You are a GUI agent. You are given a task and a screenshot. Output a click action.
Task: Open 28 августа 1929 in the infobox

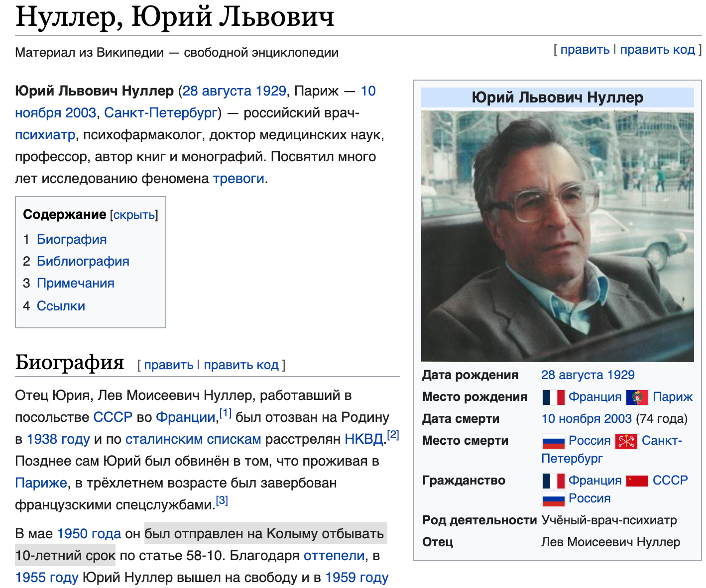click(x=588, y=375)
